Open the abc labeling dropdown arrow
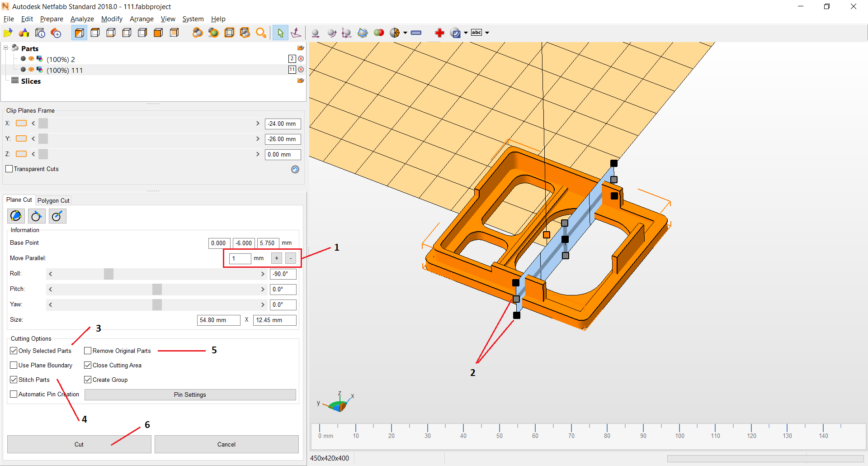Screen dimensions: 868x466 click(487, 33)
